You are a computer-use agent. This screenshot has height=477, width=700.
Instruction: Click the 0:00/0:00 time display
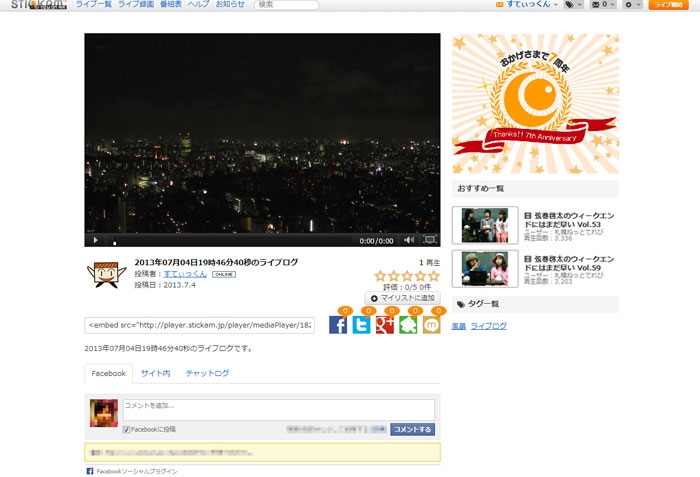click(376, 241)
